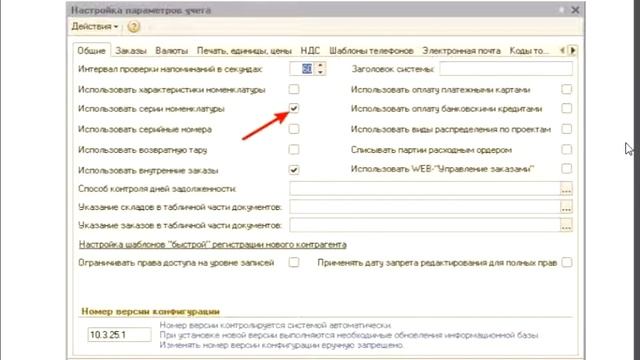Open selector for Способ контроля дней задолженности

pyautogui.click(x=566, y=189)
